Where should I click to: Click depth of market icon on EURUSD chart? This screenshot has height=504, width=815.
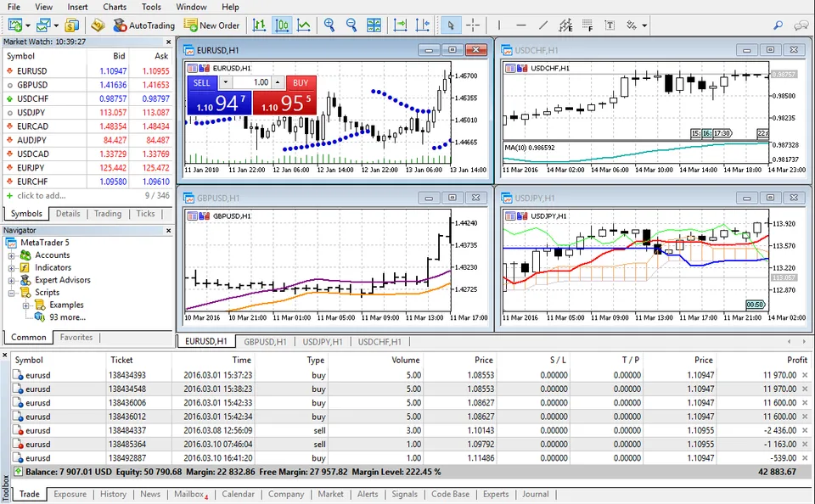[x=193, y=68]
